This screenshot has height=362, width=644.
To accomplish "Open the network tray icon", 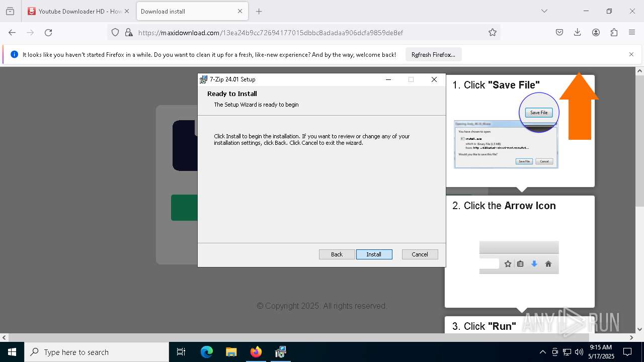I will [x=567, y=352].
